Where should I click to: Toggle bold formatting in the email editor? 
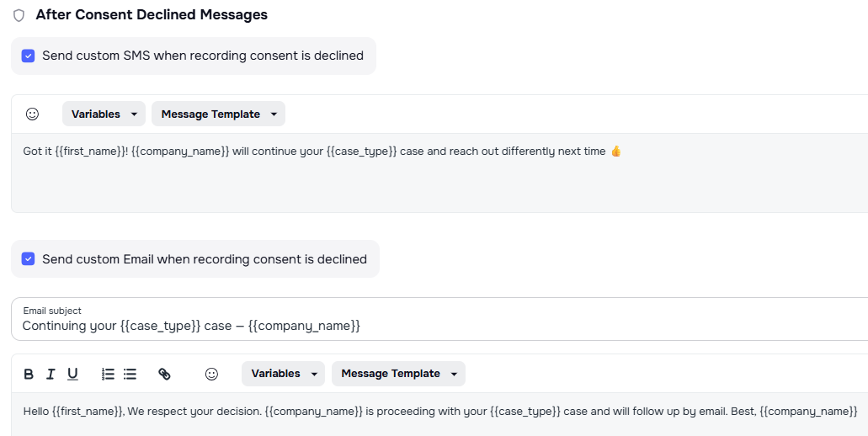(x=29, y=374)
